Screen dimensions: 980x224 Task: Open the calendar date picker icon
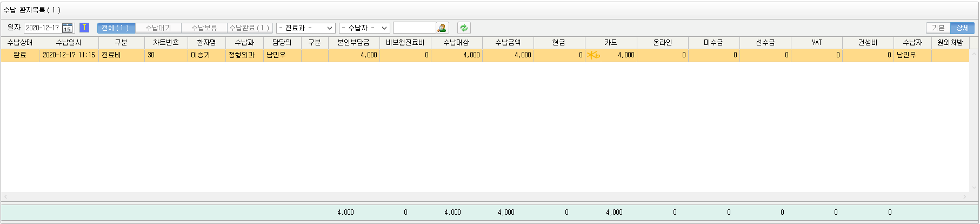[68, 28]
